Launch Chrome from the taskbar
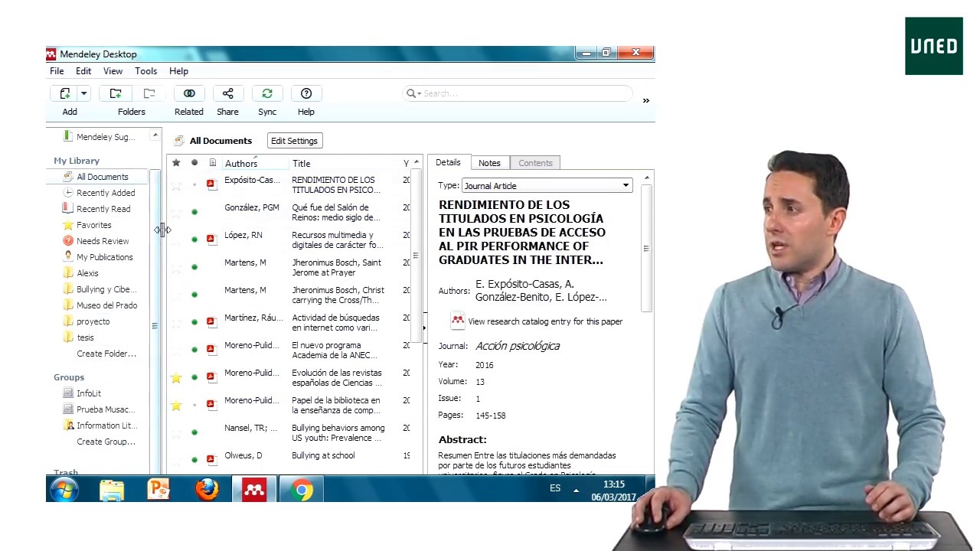This screenshot has width=980, height=551. (302, 489)
